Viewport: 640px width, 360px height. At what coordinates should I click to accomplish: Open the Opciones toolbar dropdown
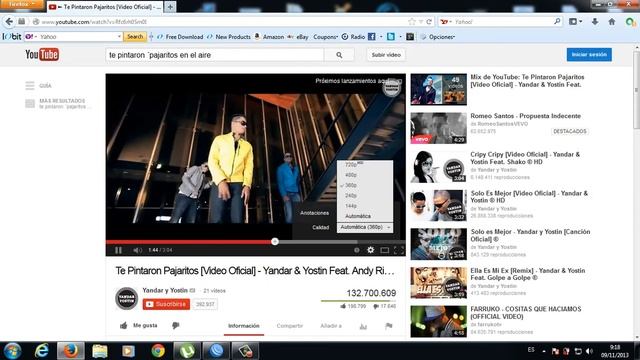click(441, 37)
